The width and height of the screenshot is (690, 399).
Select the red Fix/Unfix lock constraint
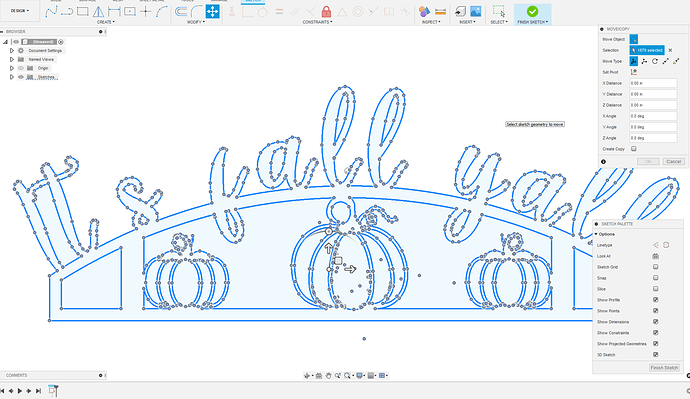[x=326, y=11]
